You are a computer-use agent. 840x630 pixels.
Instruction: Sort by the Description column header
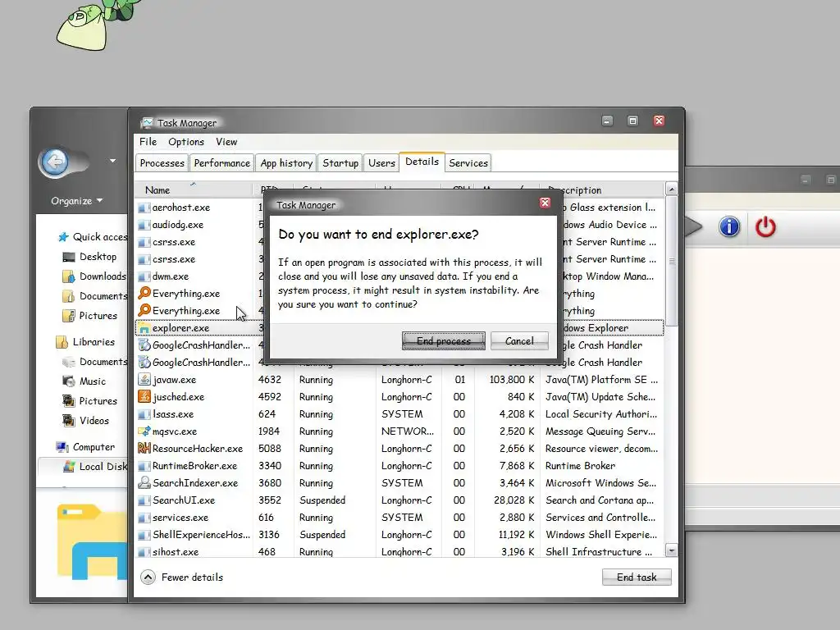pyautogui.click(x=602, y=189)
